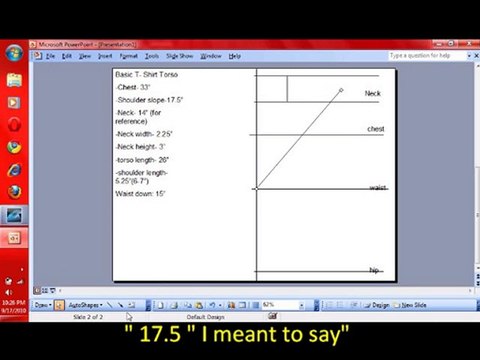480x360 pixels.
Task: Click the "Basic T- Shirt Torso" title text
Action: 146,74
